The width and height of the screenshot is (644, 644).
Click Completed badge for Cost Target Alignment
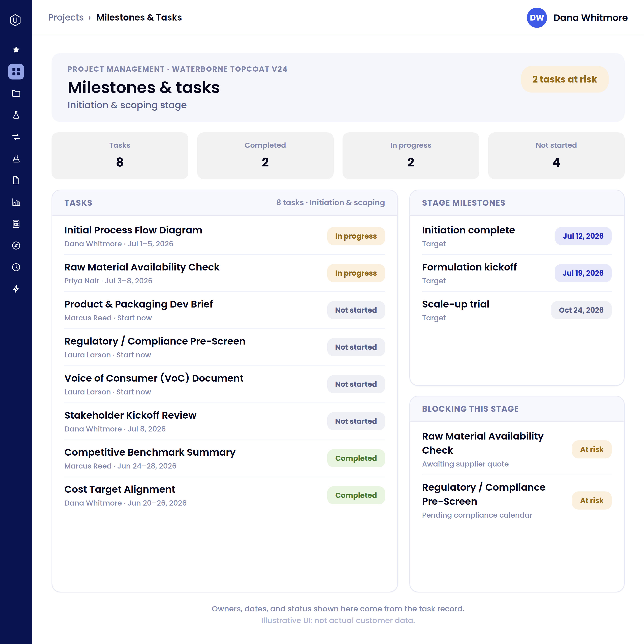[x=356, y=495]
